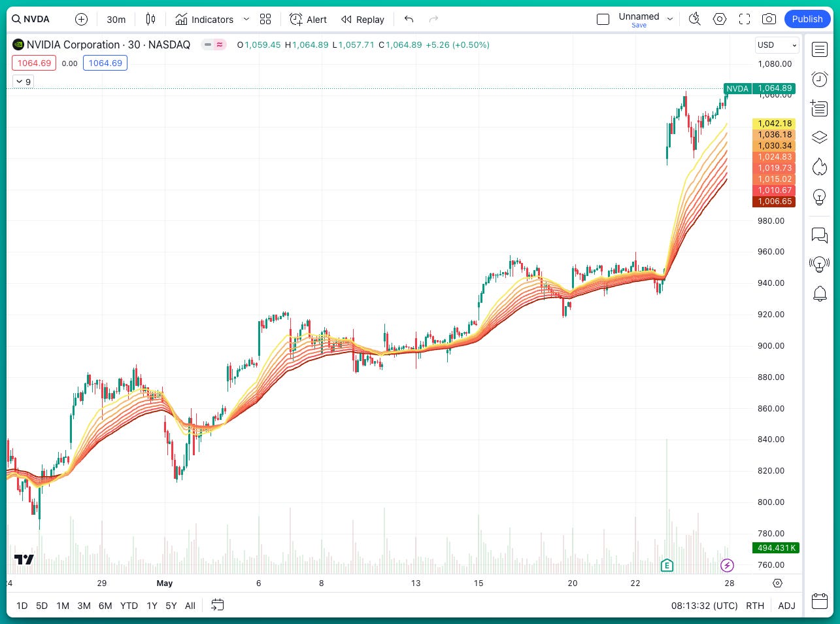Screen dimensions: 840x624
Task: Open the candlestick chart type menu
Action: tap(151, 19)
